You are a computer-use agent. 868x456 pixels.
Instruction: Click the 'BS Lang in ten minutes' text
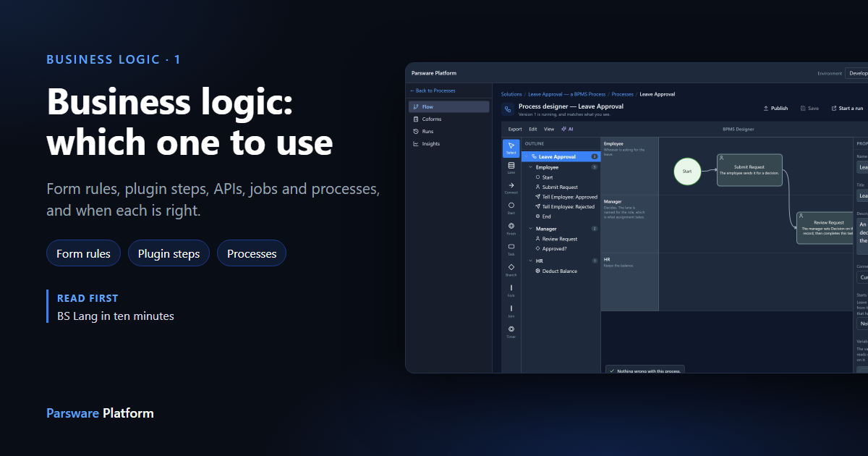tap(116, 316)
